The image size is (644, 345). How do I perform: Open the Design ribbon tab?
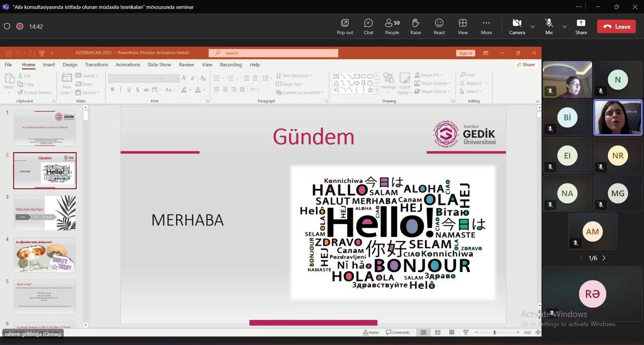(70, 64)
